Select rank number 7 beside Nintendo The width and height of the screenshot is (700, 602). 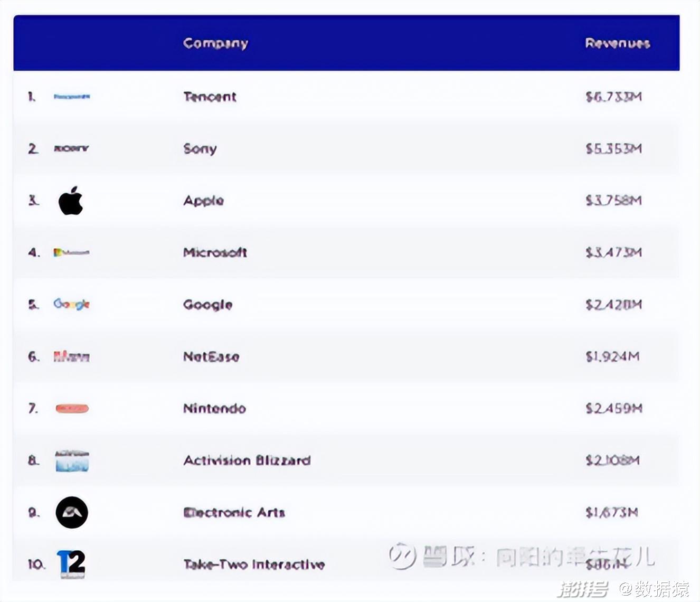(x=33, y=408)
